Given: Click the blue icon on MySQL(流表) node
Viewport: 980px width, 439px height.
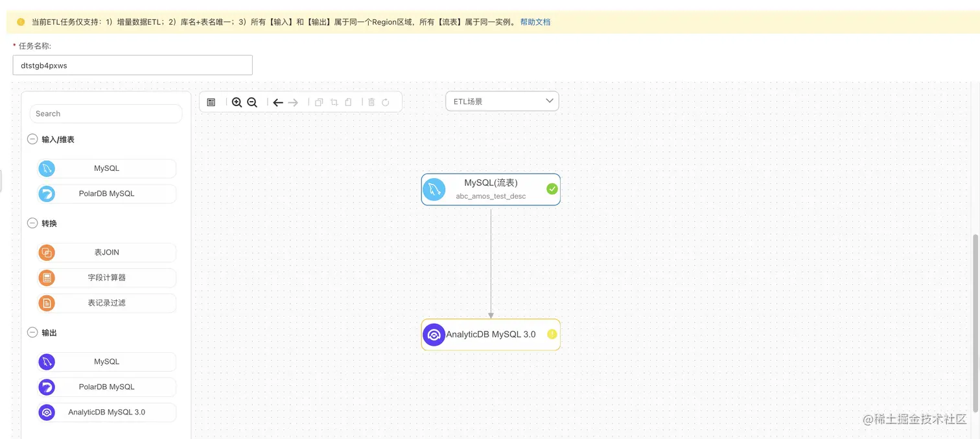Looking at the screenshot, I should [434, 190].
